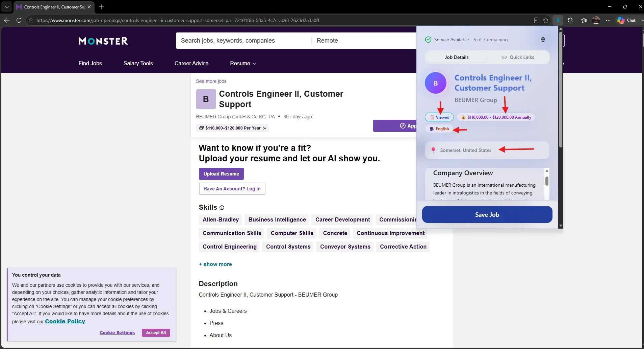Switch to the Job Details tab
Image resolution: width=644 pixels, height=349 pixels.
click(x=457, y=57)
